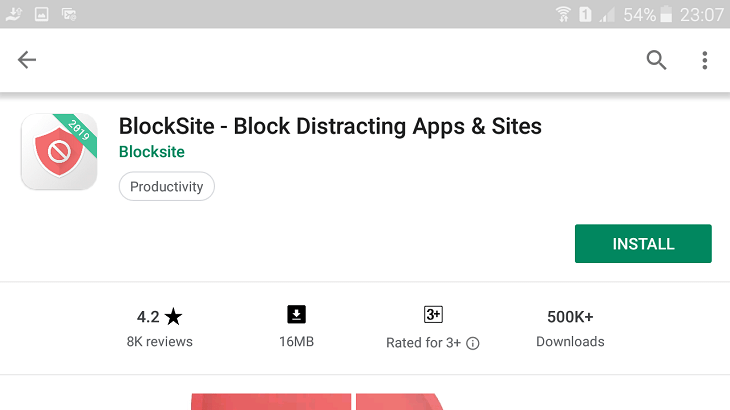Tap the 500K+ downloads count
The height and width of the screenshot is (410, 730).
pos(570,317)
